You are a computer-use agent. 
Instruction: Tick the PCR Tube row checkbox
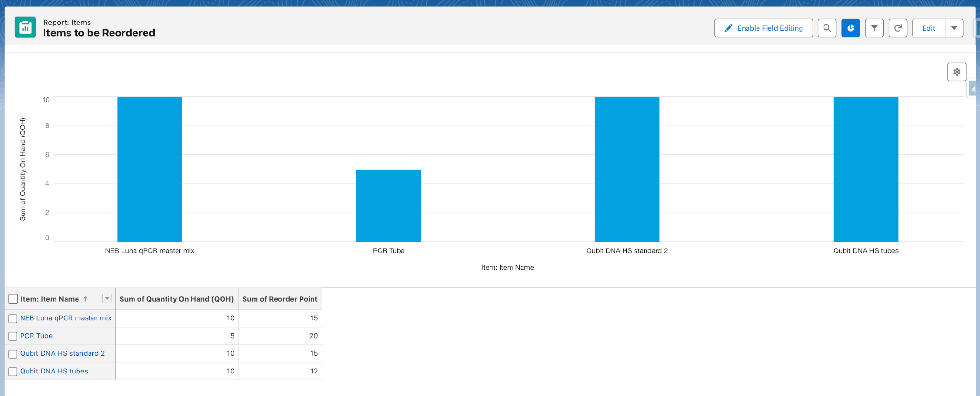click(x=13, y=336)
